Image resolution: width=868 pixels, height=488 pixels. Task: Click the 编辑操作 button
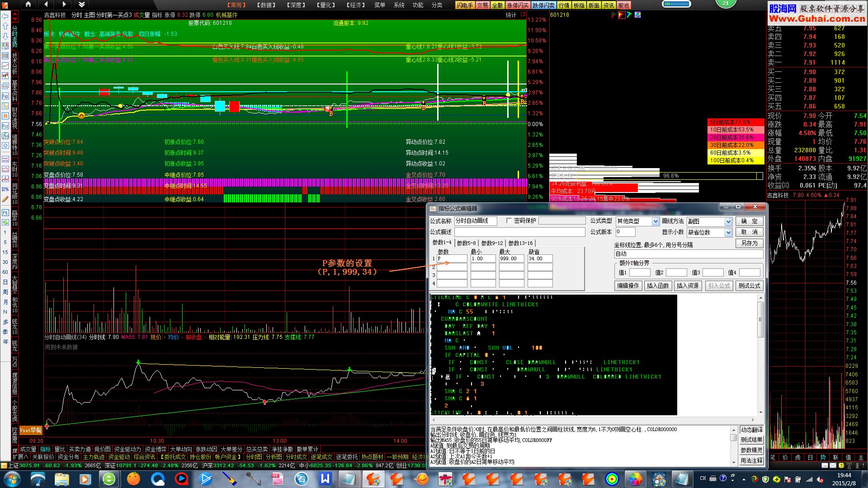pos(628,286)
